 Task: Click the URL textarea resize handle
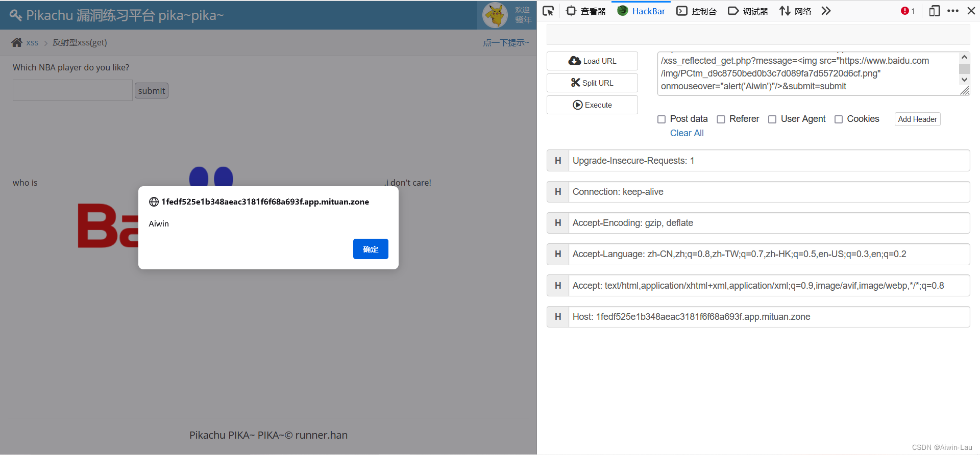[964, 91]
